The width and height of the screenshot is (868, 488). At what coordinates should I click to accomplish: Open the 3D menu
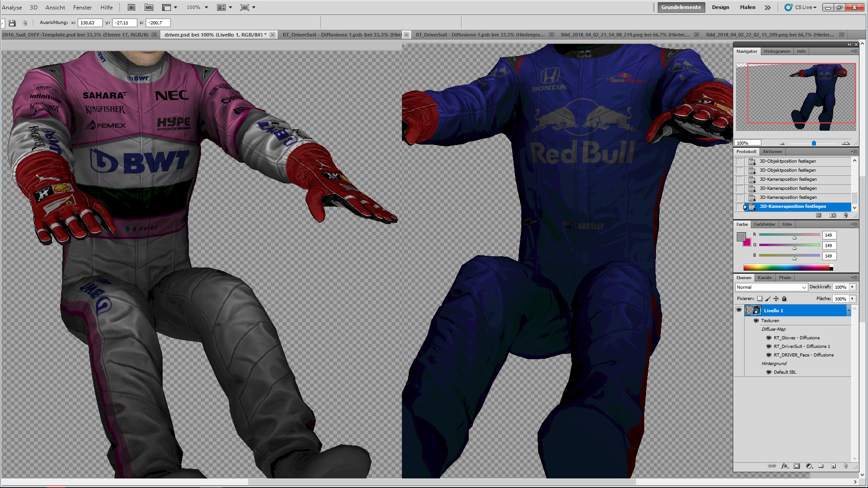33,7
